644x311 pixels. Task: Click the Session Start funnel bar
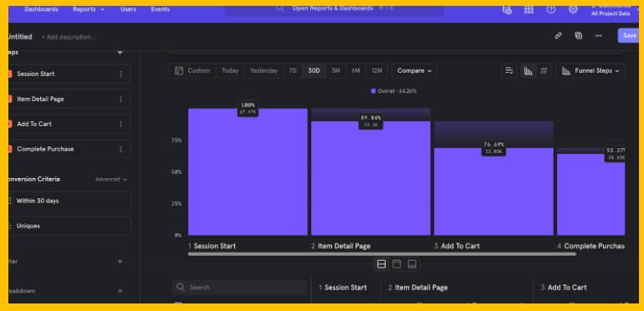(248, 172)
